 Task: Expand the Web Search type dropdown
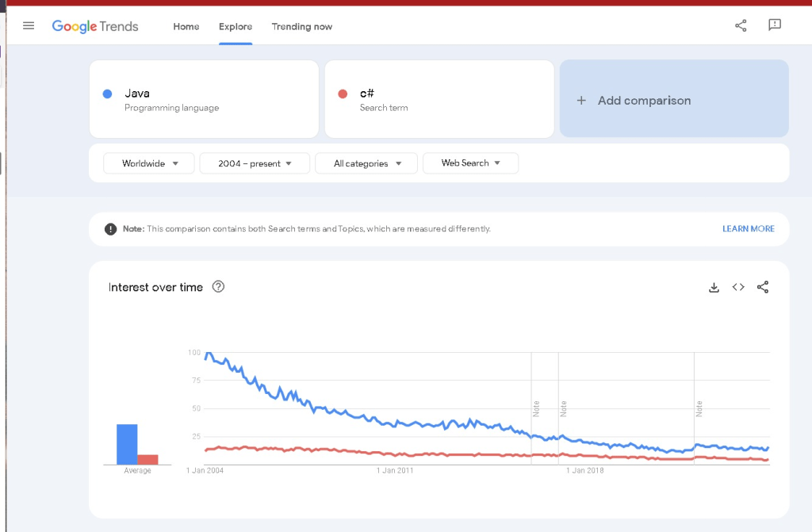(x=470, y=163)
